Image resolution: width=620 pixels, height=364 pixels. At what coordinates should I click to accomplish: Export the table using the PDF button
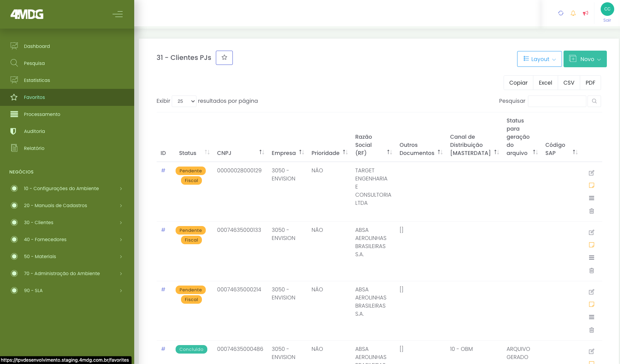[590, 82]
